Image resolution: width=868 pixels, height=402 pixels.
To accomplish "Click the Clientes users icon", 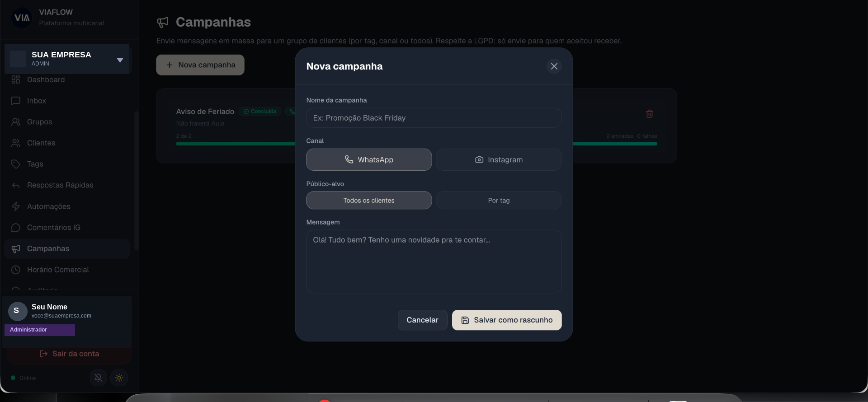I will pos(16,143).
